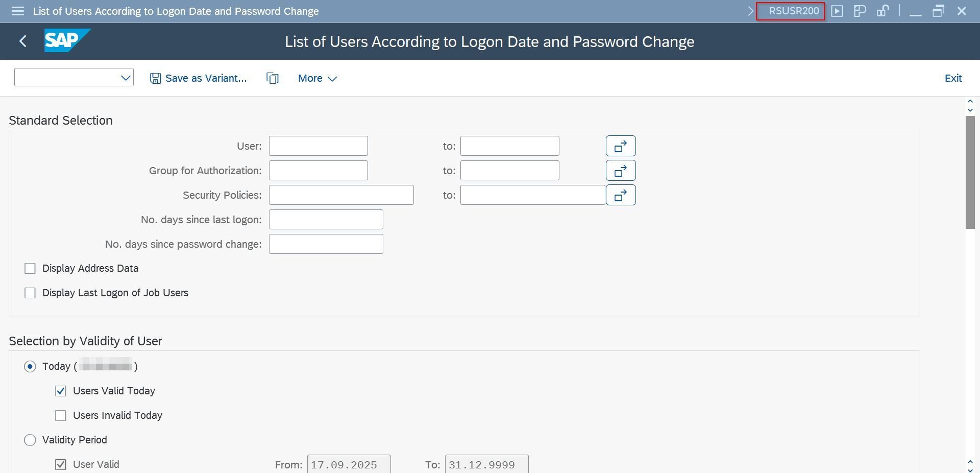Tick the Users Invalid Today checkbox
Image resolution: width=980 pixels, height=473 pixels.
[x=61, y=416]
